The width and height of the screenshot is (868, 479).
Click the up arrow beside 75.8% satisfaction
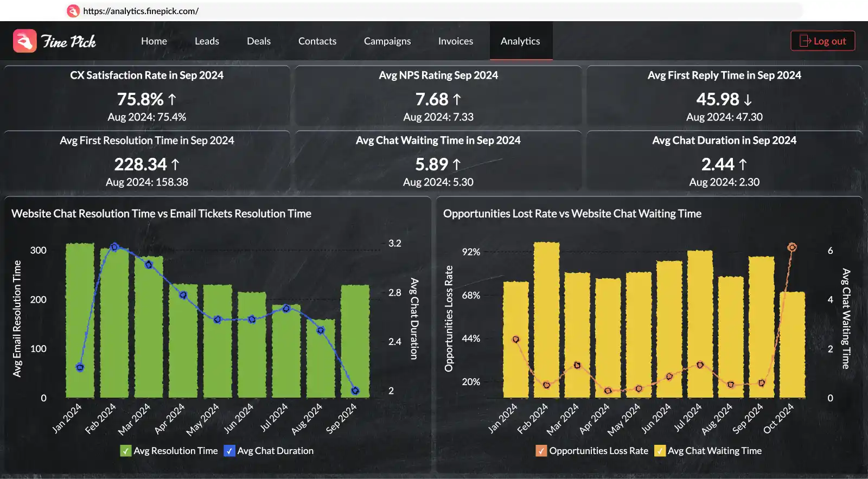tap(172, 99)
